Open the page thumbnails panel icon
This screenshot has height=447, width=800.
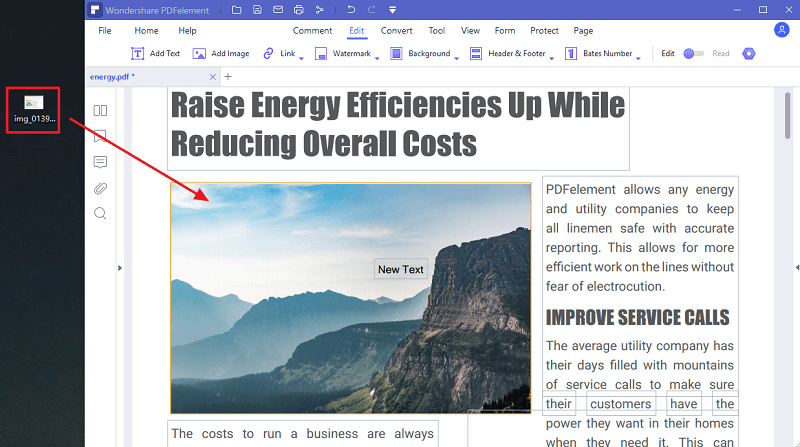click(x=101, y=110)
